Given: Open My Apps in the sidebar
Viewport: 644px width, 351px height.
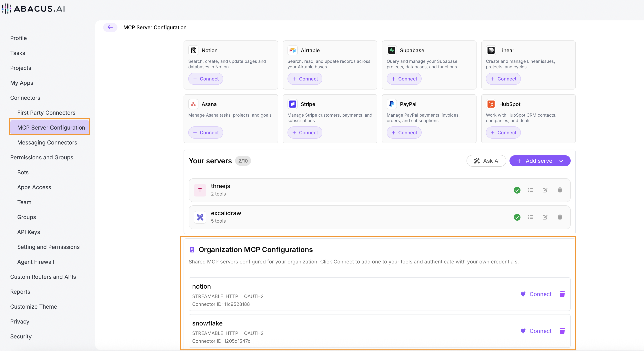Looking at the screenshot, I should tap(22, 83).
